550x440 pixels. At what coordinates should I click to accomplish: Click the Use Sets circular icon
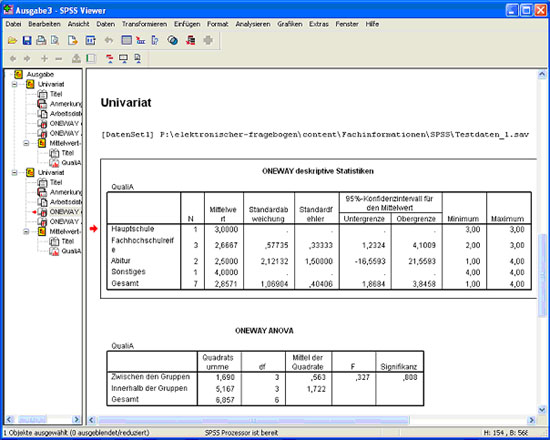point(173,41)
